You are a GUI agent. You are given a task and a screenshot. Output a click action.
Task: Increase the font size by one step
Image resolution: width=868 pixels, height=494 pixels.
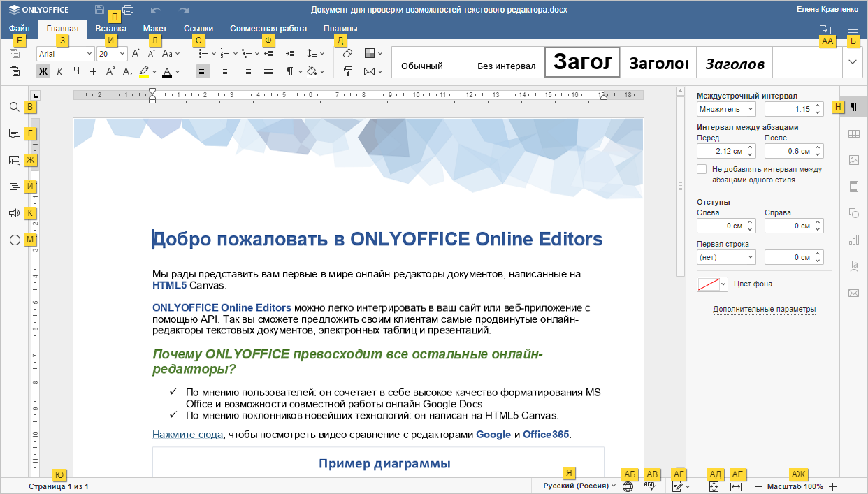(x=136, y=53)
